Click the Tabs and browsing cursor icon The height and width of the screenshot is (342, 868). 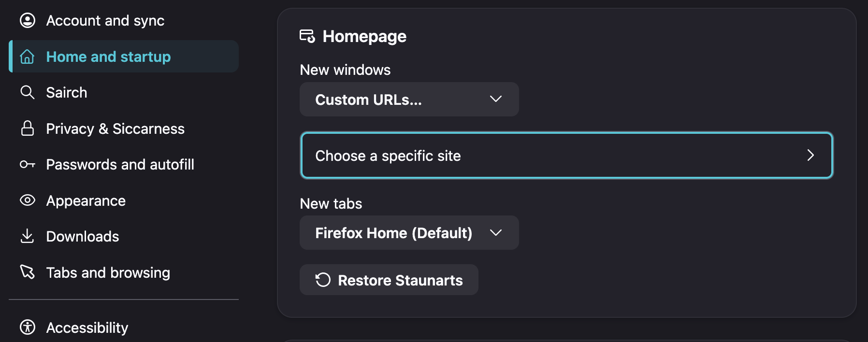pos(28,272)
